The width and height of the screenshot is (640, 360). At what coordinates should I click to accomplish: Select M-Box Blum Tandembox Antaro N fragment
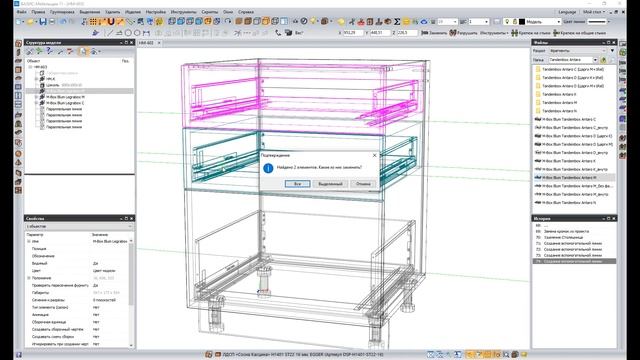point(569,202)
